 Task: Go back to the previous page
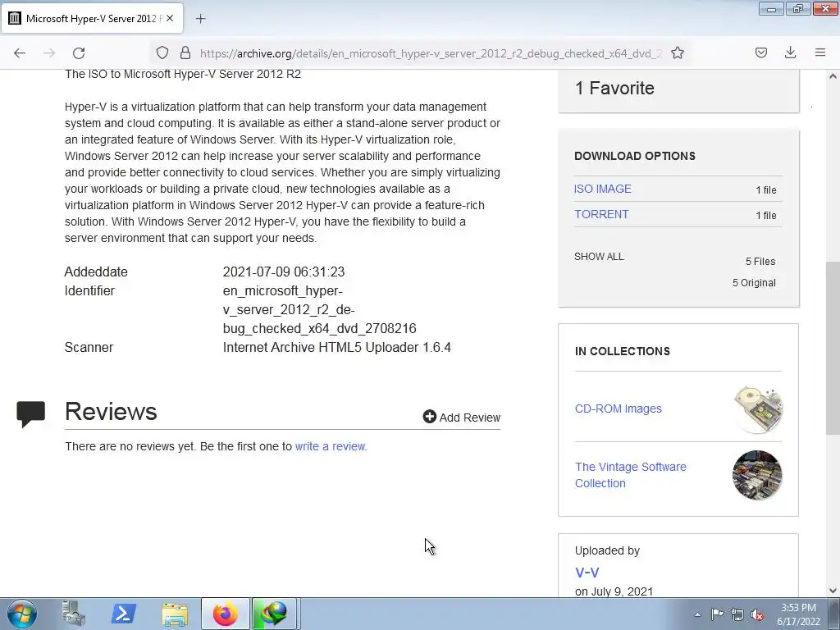[20, 52]
